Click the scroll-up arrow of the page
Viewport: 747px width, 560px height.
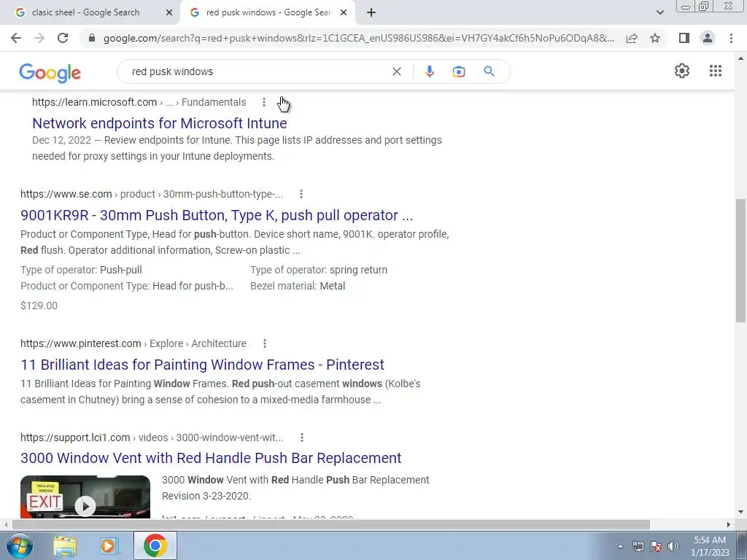point(740,59)
